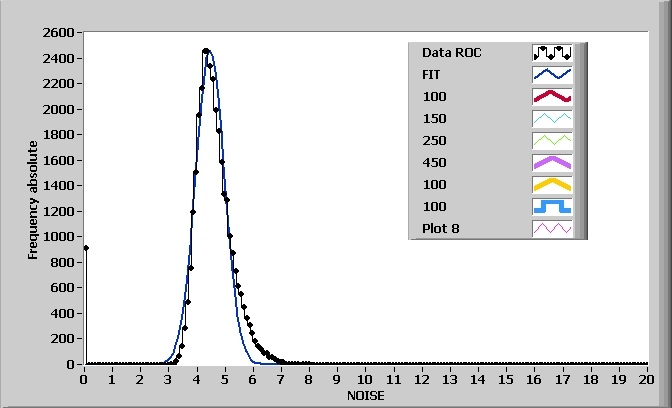Image resolution: width=672 pixels, height=408 pixels.
Task: Click the 250 legend label text
Action: (x=434, y=141)
